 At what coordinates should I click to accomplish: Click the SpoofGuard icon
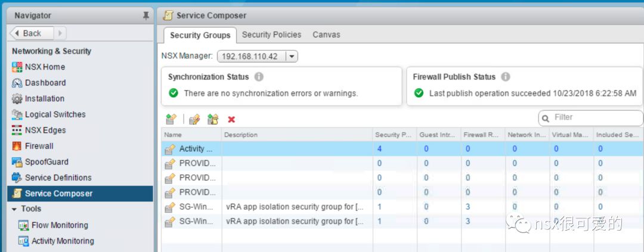(17, 161)
